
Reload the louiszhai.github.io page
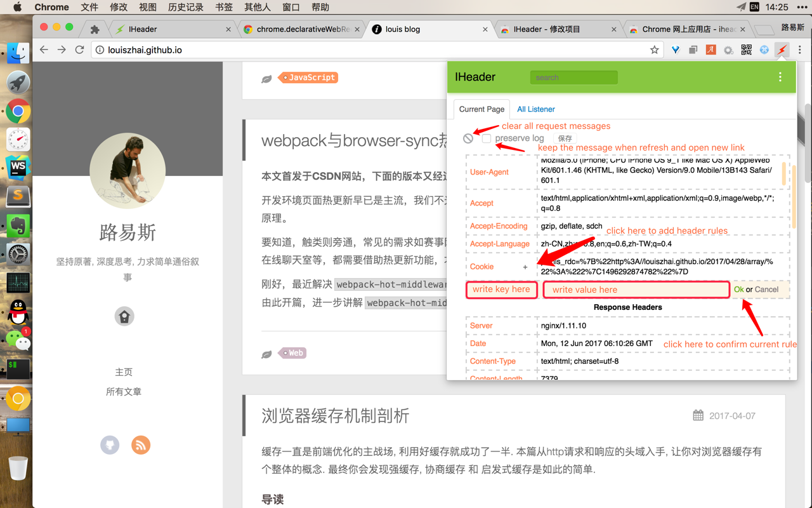(x=80, y=50)
